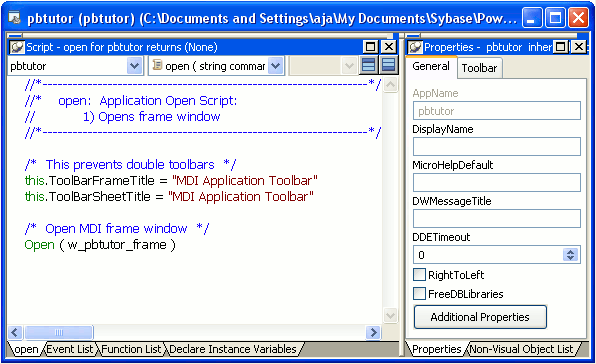
Task: Open the disabled third dropdown in Script pane
Action: tap(349, 66)
